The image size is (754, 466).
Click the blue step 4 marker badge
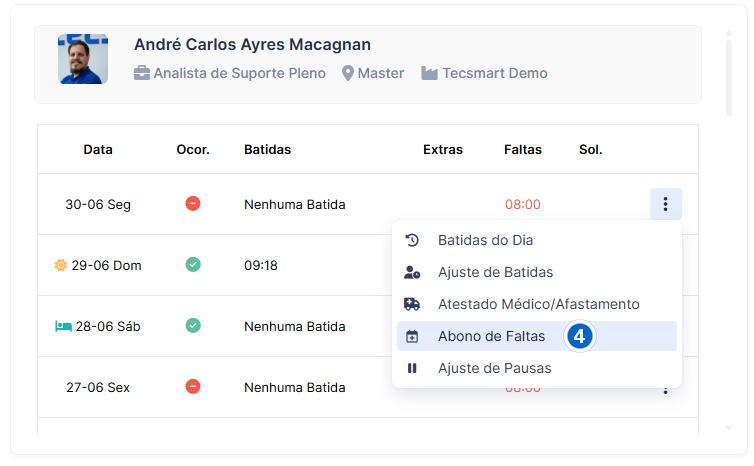click(579, 336)
